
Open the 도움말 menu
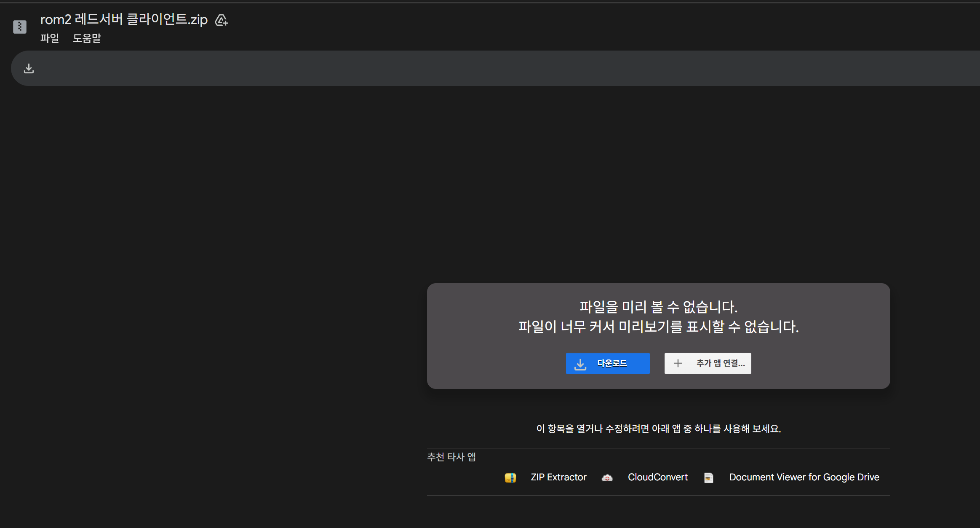tap(87, 38)
